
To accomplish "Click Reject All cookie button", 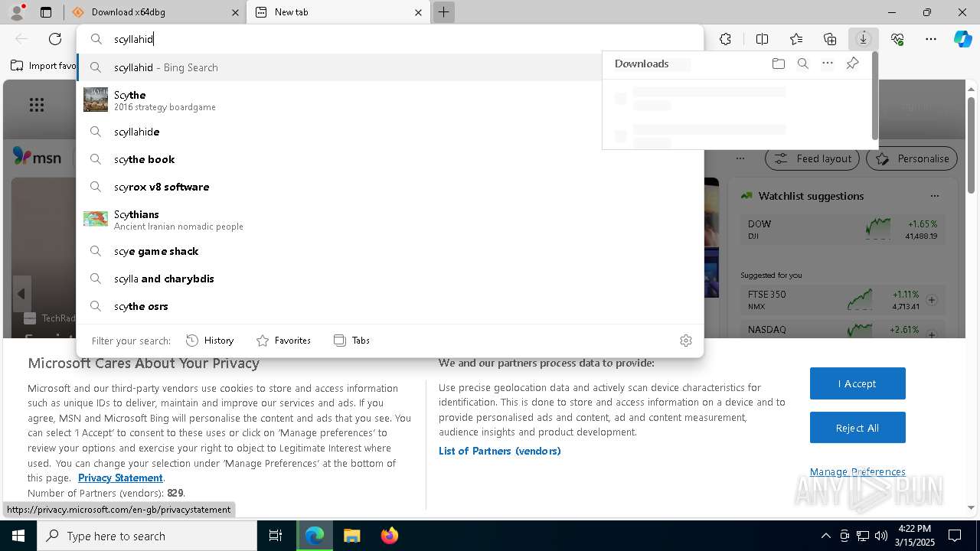I will pyautogui.click(x=857, y=428).
